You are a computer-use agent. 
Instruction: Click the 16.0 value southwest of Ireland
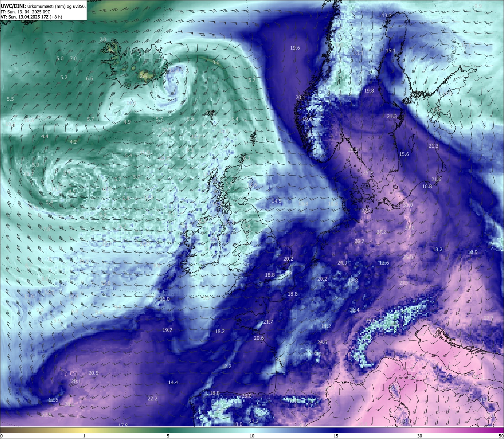pos(165,299)
